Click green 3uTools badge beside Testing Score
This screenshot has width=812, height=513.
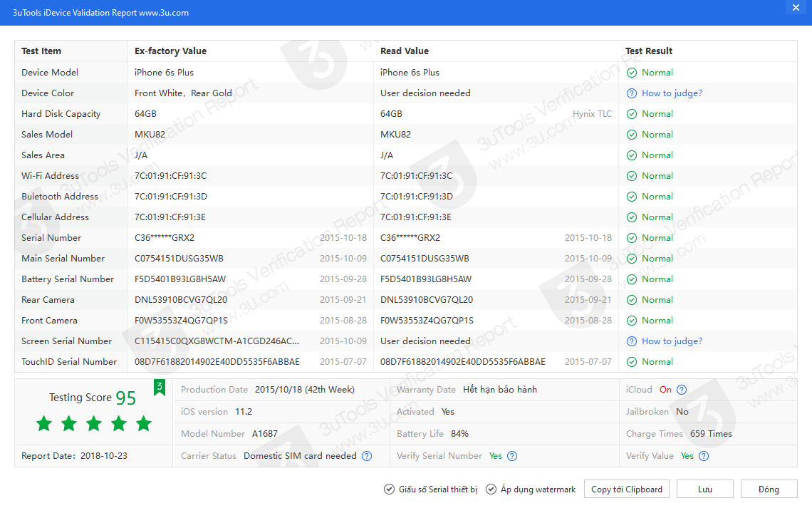(x=160, y=387)
